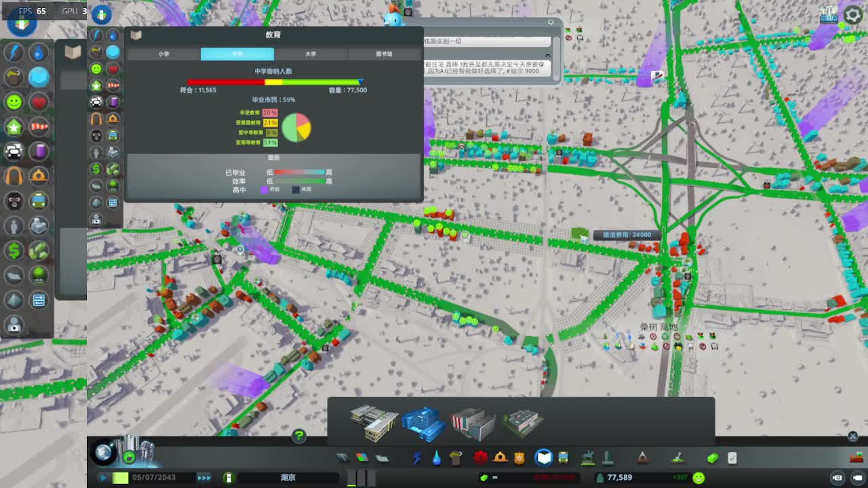
Task: Open the Electricity build menu in bottom toolbar
Action: coord(417,458)
